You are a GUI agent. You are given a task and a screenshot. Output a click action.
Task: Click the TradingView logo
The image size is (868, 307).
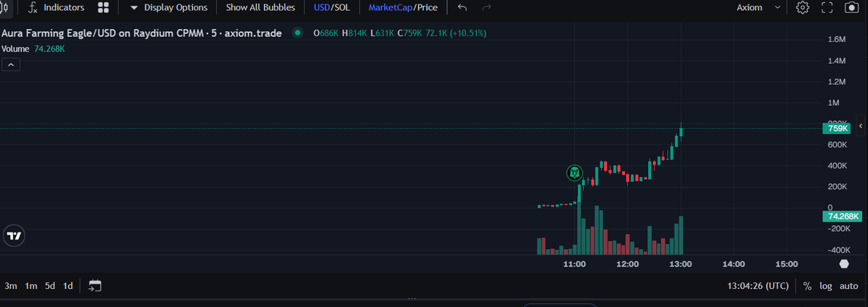coord(14,236)
